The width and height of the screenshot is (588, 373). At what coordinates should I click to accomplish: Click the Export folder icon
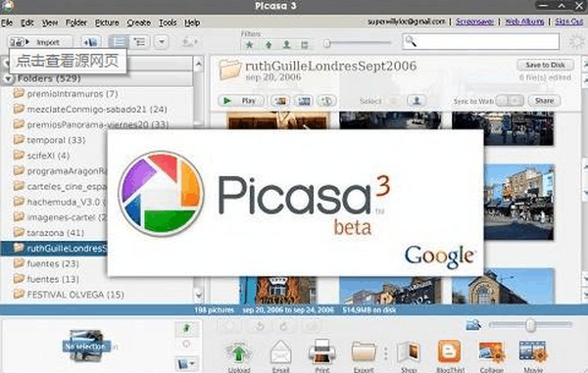(x=364, y=352)
